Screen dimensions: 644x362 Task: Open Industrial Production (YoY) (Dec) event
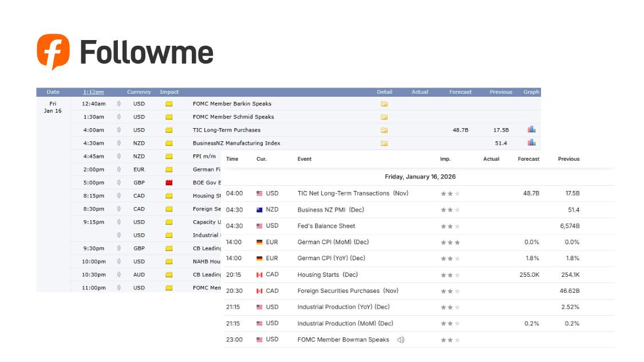pos(343,307)
